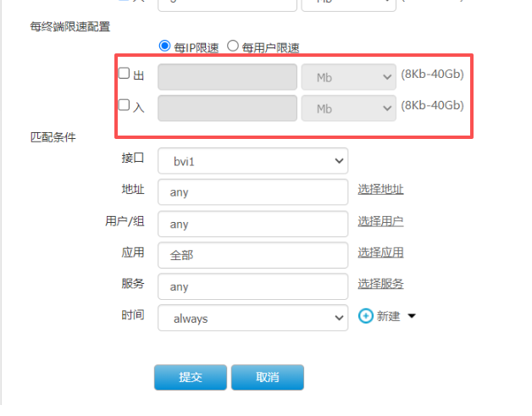Viewport: 532px width, 416px height.
Task: Click the 选择服务 link
Action: tap(380, 284)
